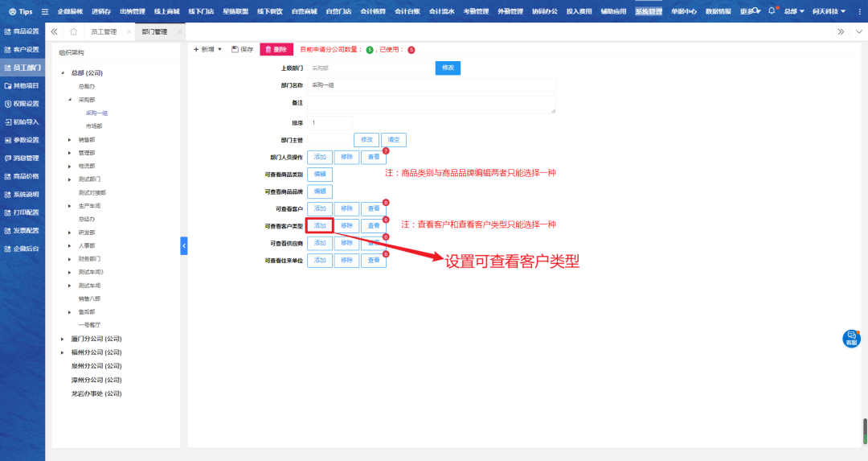Expand the 销售部 tree node
The width and height of the screenshot is (868, 461).
pyautogui.click(x=70, y=140)
